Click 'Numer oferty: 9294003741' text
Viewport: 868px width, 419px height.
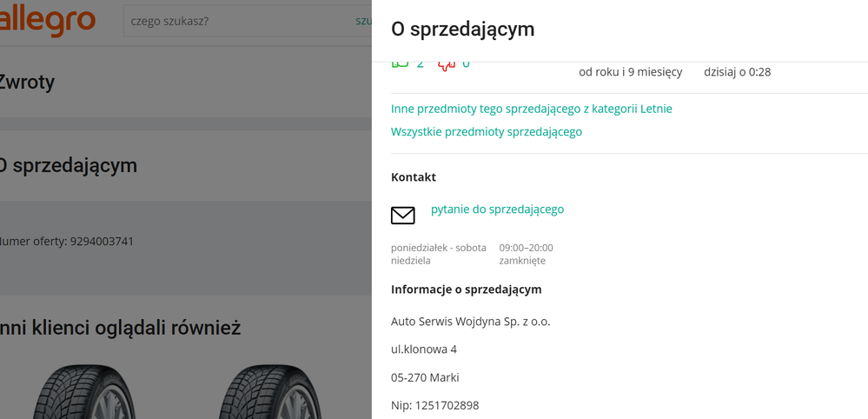pyautogui.click(x=66, y=242)
